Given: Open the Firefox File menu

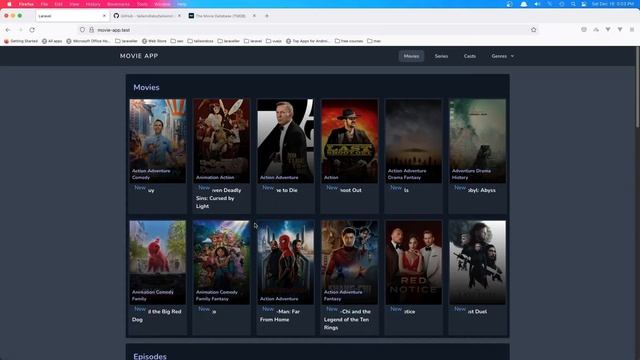Looking at the screenshot, I should pyautogui.click(x=44, y=4).
